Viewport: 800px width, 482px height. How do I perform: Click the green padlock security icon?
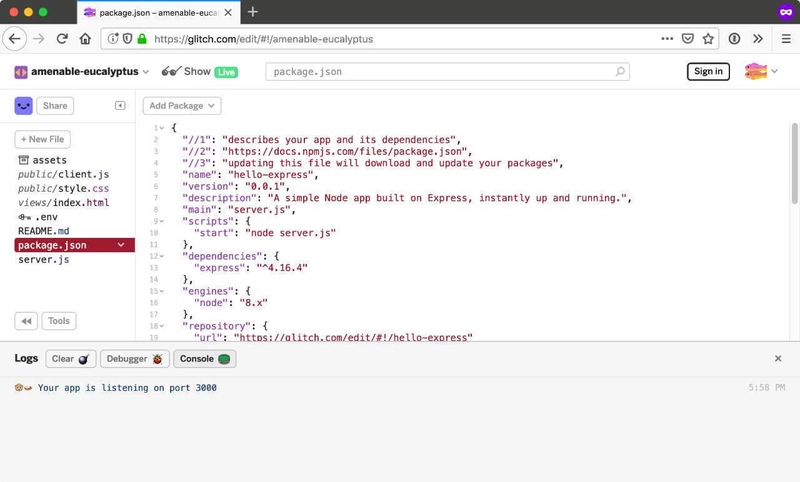tap(142, 39)
